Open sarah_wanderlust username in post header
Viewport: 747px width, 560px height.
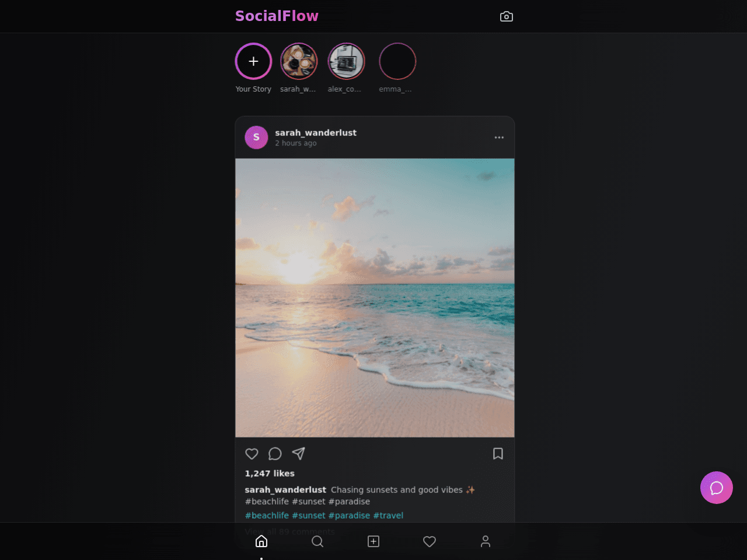(316, 132)
